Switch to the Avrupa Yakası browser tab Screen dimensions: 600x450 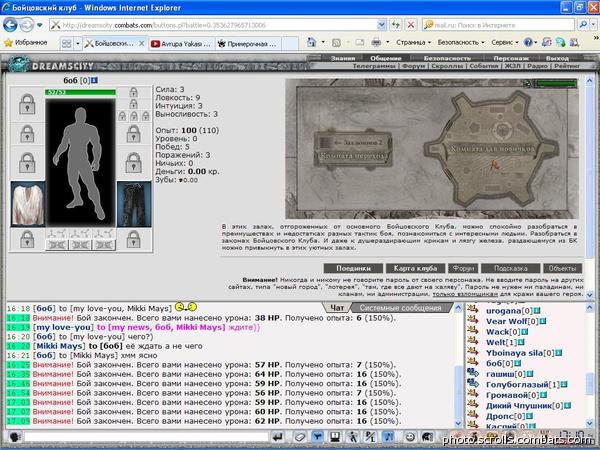[181, 44]
